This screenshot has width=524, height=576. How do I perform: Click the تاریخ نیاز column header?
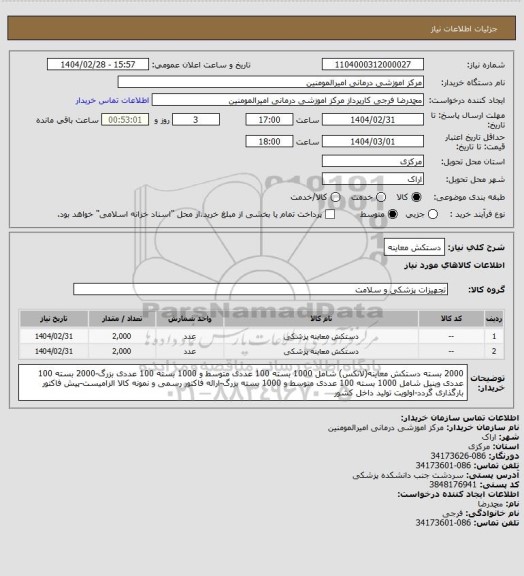click(x=54, y=319)
